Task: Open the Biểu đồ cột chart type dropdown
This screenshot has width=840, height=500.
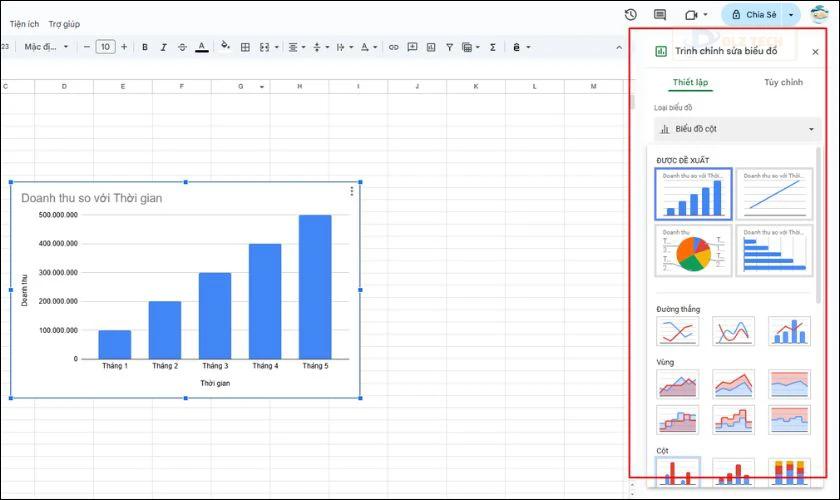Action: coord(737,129)
